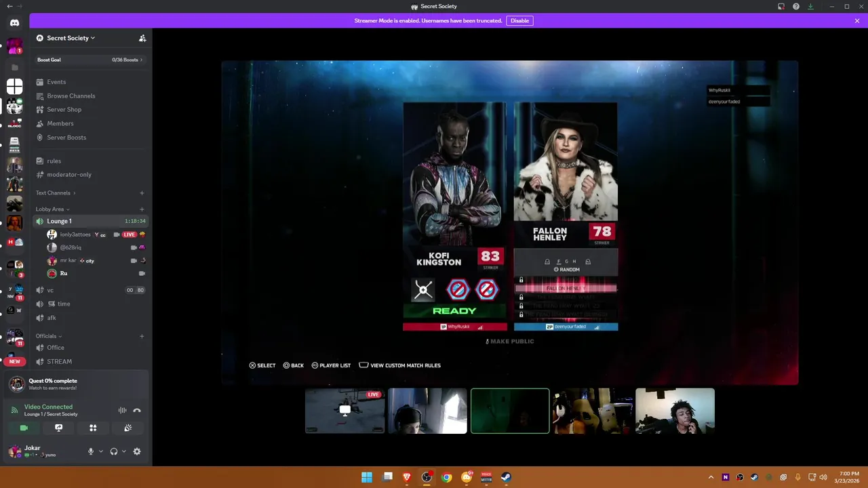Join the Office voice channel
The image size is (868, 488).
pyautogui.click(x=91, y=348)
